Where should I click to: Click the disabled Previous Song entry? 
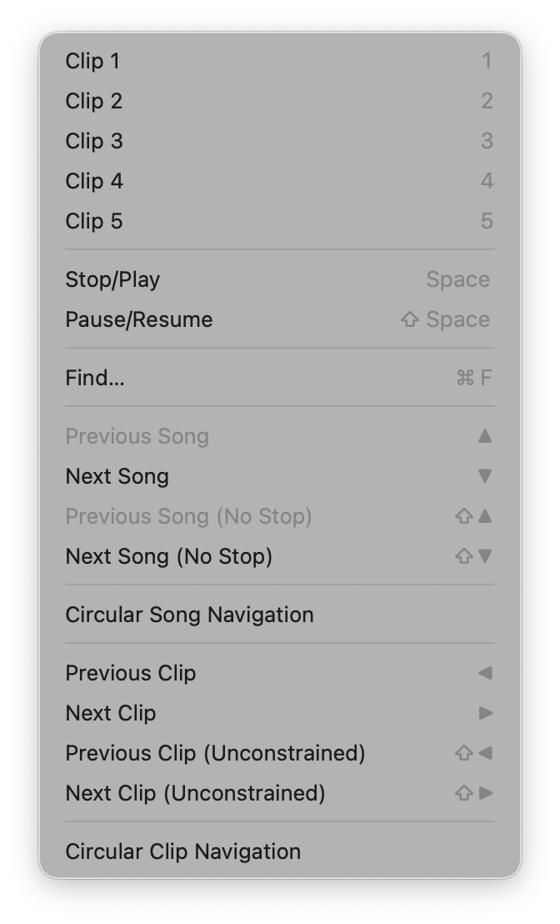point(137,436)
